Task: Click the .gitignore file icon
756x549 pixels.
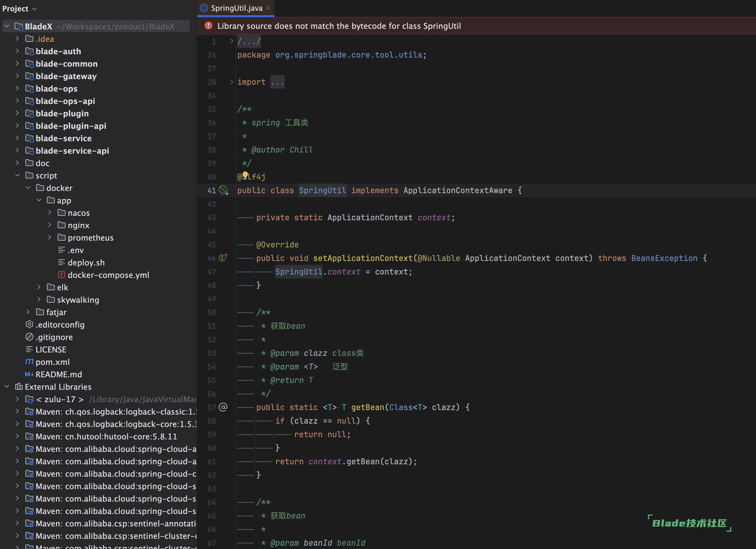Action: [x=29, y=337]
